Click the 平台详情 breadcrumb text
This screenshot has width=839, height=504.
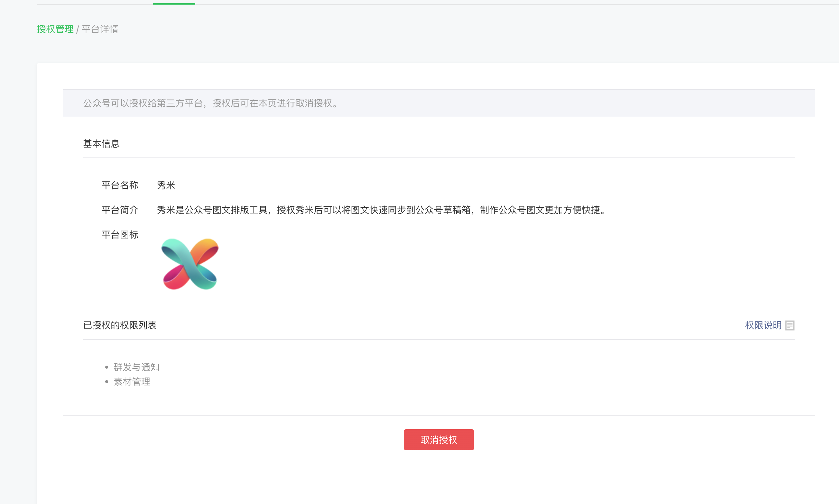coord(100,29)
